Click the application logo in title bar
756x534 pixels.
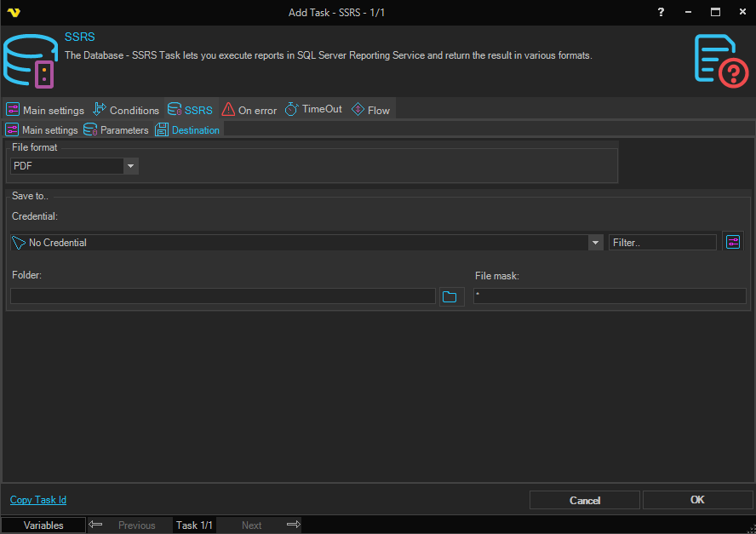click(13, 12)
